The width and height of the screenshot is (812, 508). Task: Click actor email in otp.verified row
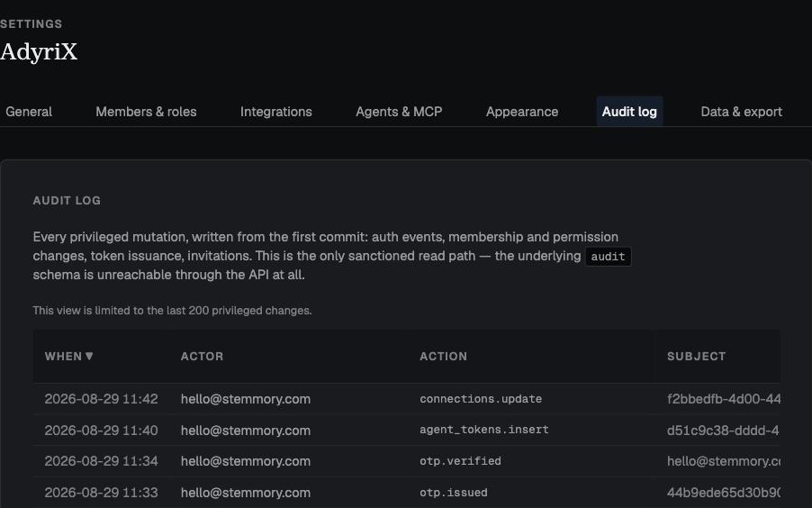coord(246,461)
